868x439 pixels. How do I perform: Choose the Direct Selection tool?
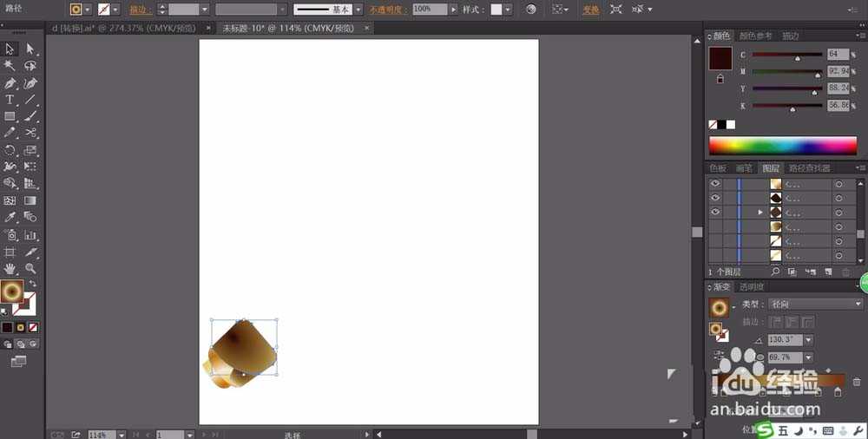coord(30,49)
